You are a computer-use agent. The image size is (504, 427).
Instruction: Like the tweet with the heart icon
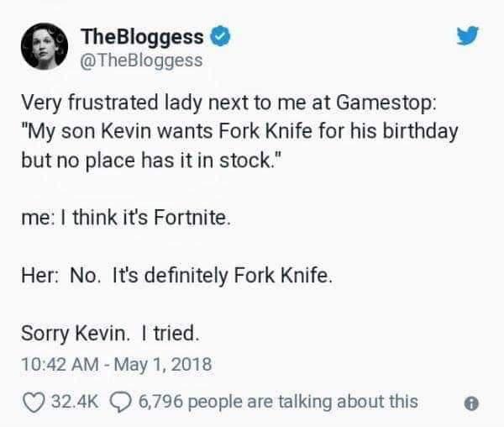31,401
